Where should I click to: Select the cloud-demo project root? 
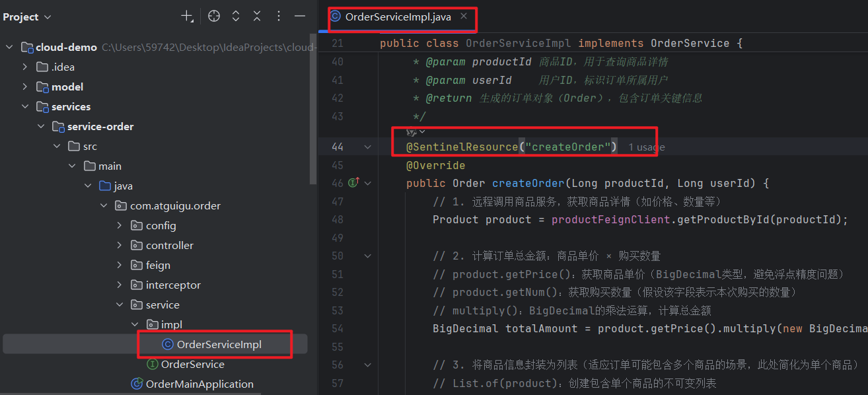click(155, 47)
